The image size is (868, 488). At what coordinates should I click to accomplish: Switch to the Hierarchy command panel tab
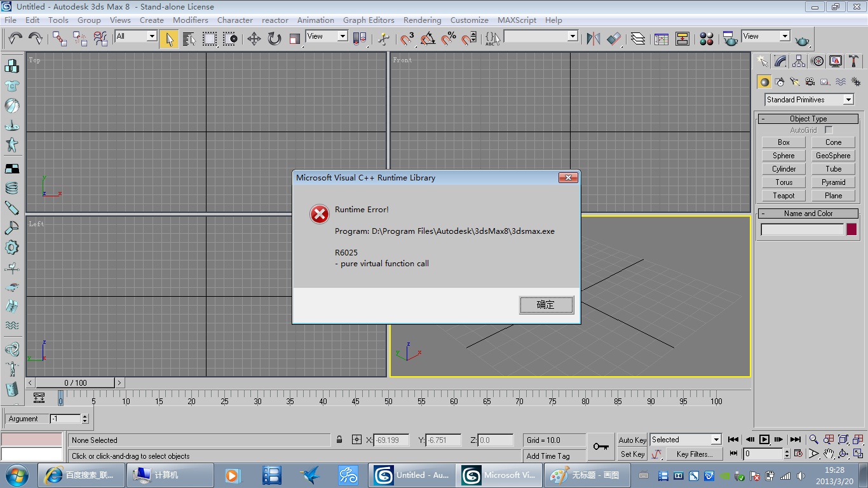799,61
